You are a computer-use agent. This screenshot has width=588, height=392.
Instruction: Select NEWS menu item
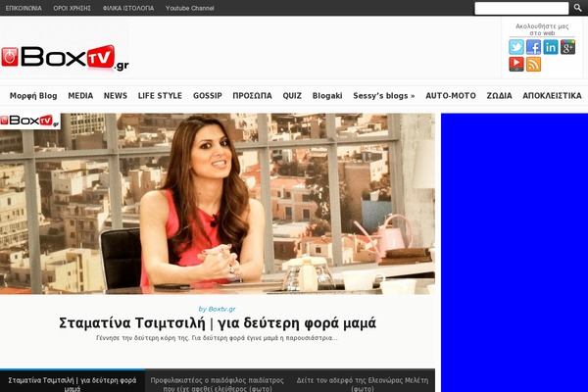[x=116, y=96]
